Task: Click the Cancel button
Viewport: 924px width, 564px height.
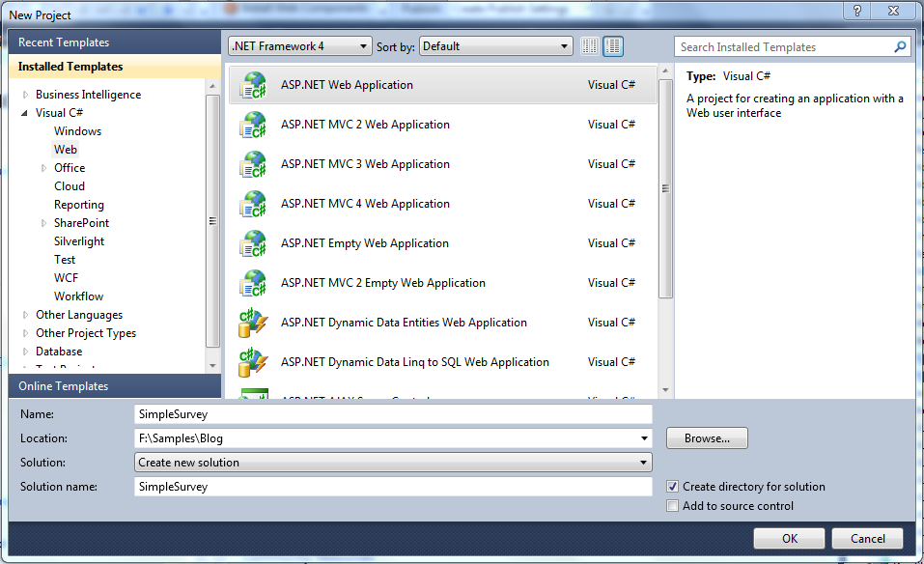Action: pos(867,538)
